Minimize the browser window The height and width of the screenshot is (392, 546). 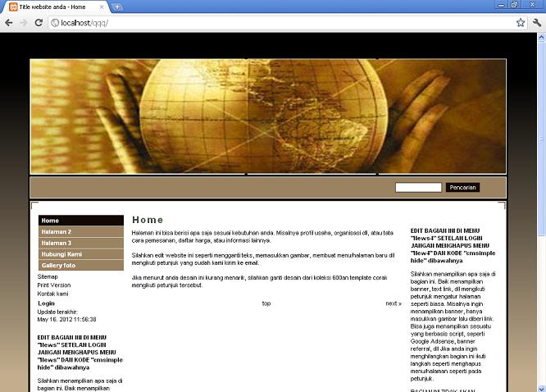501,5
